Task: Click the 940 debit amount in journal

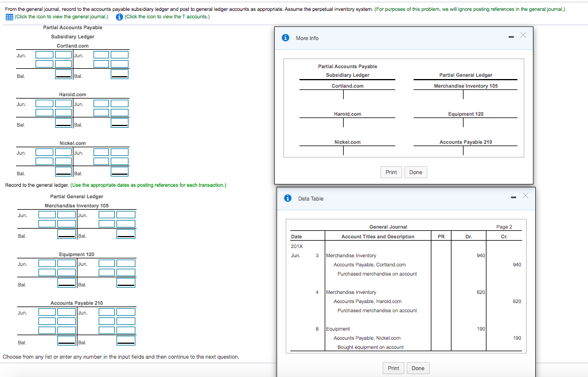Action: point(481,256)
